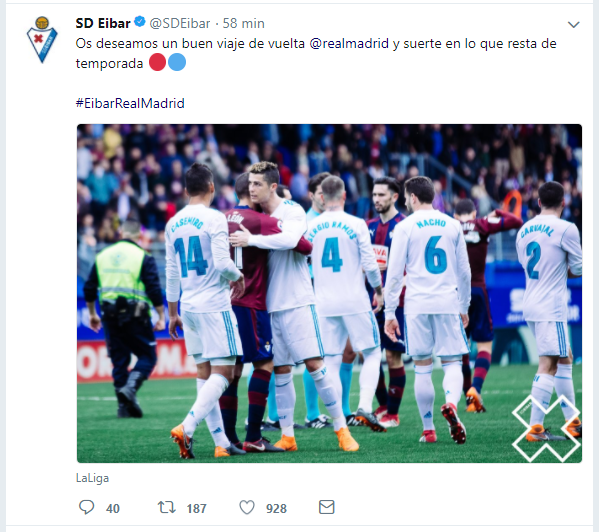Open the @realmadrid mention link
Viewport: 599px width, 532px height.
(349, 44)
